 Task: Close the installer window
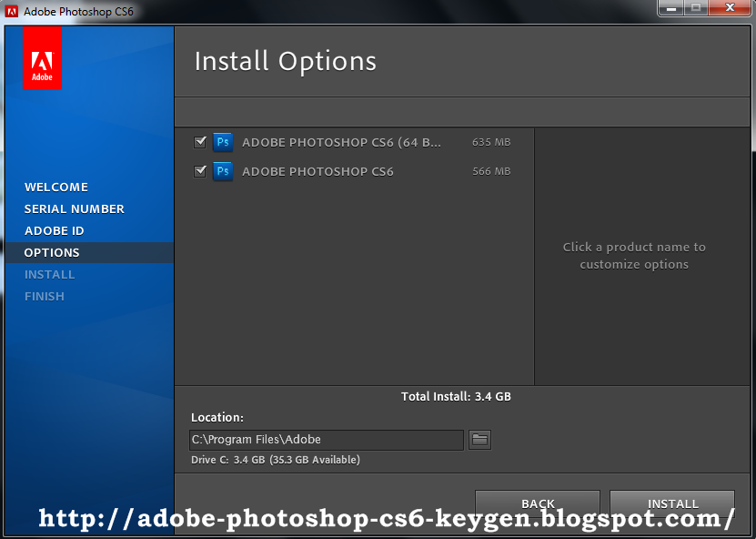click(x=730, y=8)
